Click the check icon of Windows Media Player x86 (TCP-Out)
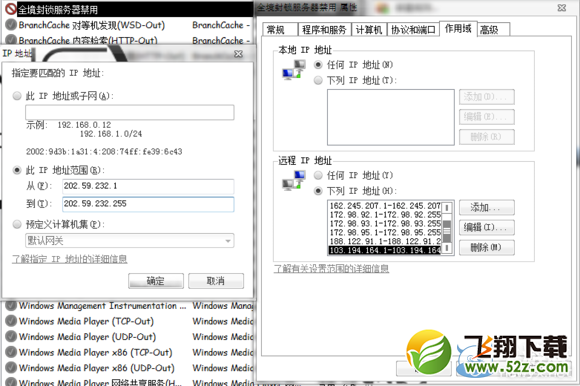Screen dimensions: 580x386 (11, 352)
